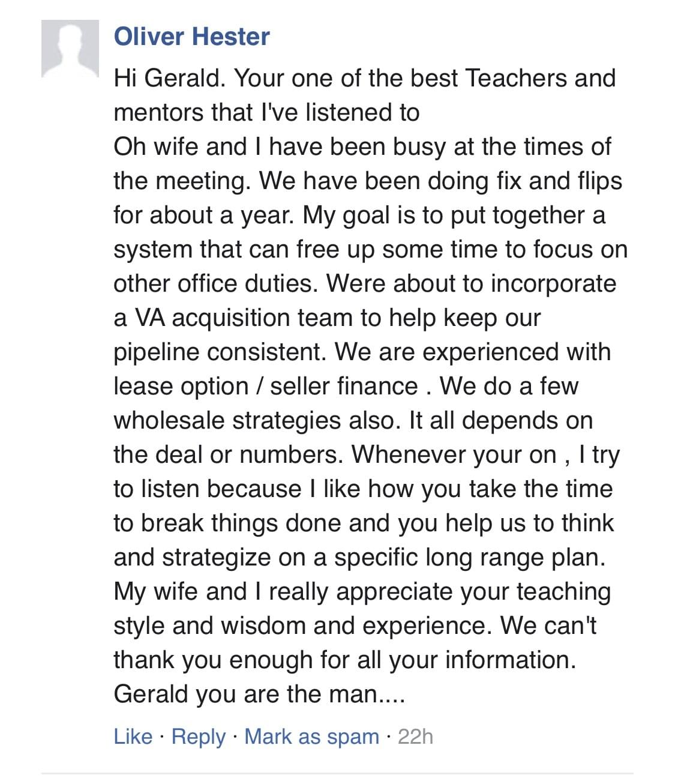
Task: Click the text "My goal is to put together"
Action: coord(444,215)
